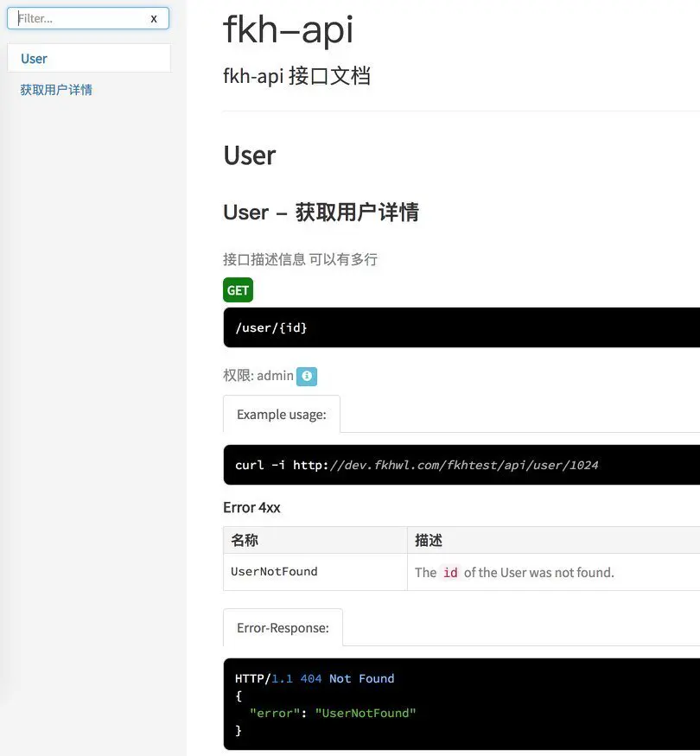The height and width of the screenshot is (756, 700).
Task: Open the Error-Response tab
Action: tap(283, 627)
